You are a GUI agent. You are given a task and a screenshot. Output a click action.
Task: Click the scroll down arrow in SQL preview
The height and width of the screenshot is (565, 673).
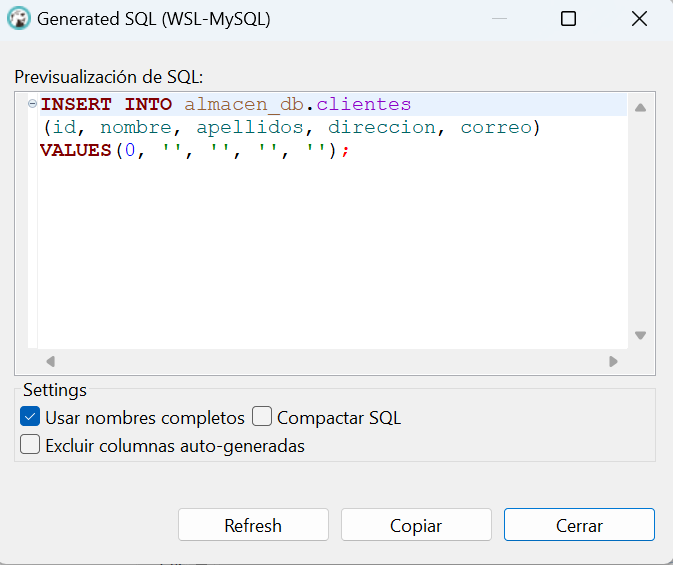(640, 335)
